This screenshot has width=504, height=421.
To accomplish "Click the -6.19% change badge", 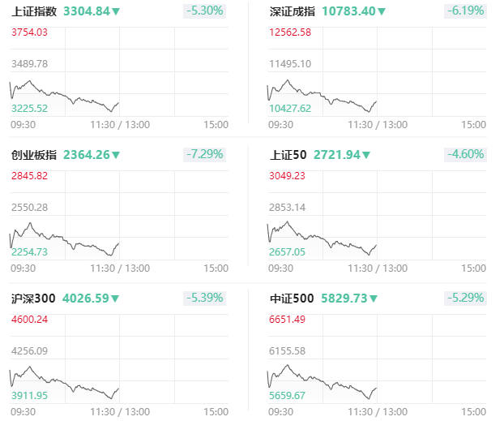I will coord(465,11).
